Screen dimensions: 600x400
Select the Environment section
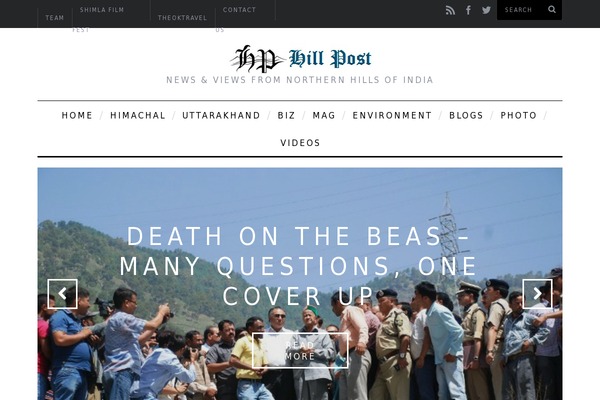392,115
